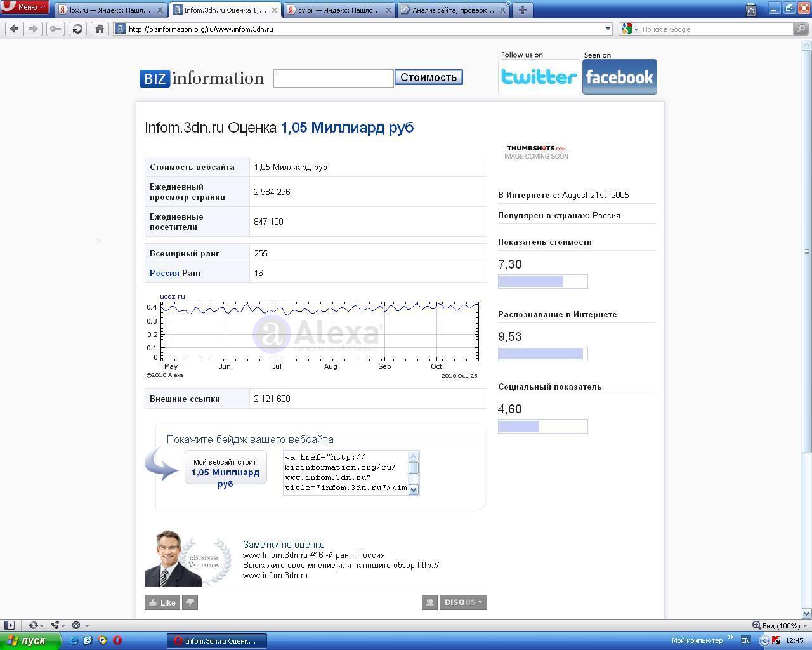The width and height of the screenshot is (812, 650).
Task: Expand the DISQUS dropdown menu
Action: click(x=462, y=602)
